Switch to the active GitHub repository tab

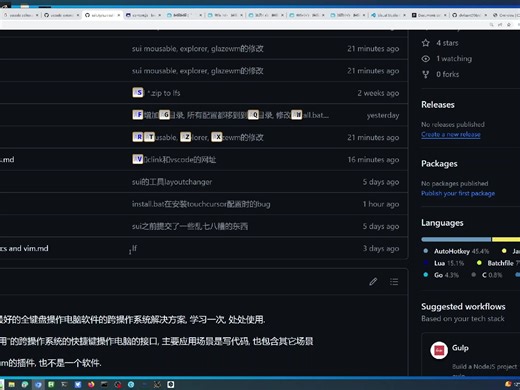pyautogui.click(x=102, y=15)
